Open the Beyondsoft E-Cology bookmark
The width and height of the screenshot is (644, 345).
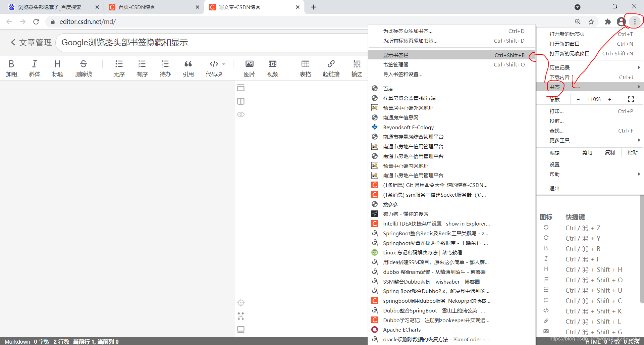pyautogui.click(x=451, y=127)
